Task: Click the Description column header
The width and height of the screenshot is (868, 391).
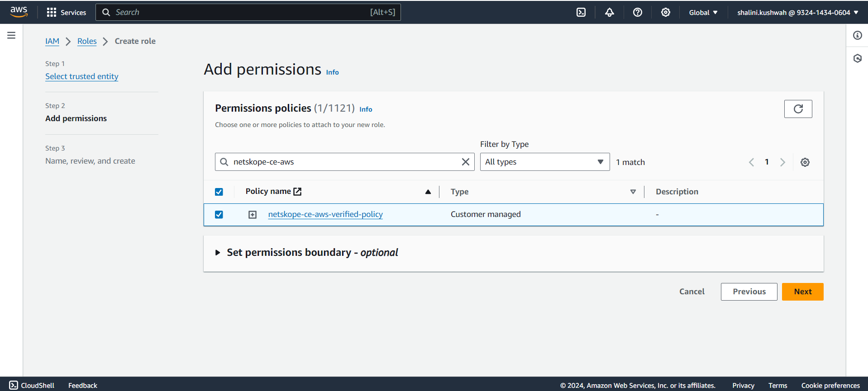Action: (x=677, y=192)
